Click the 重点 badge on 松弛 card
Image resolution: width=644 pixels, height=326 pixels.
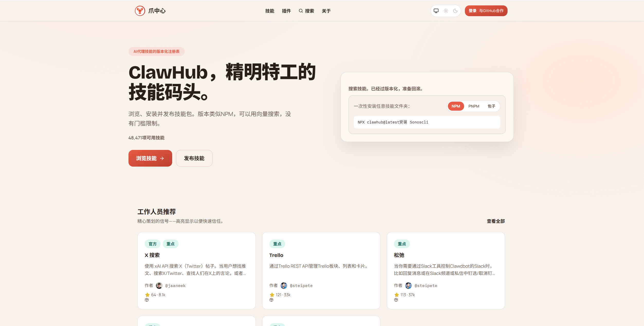tap(402, 244)
